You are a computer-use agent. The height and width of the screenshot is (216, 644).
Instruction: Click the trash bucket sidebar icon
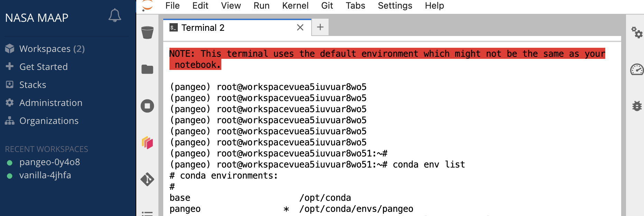point(147,33)
